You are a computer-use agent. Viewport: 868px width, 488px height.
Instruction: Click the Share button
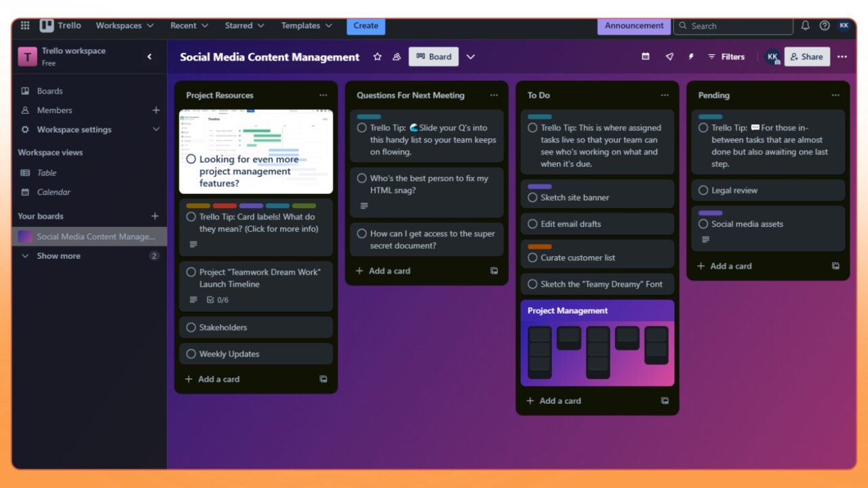click(806, 57)
